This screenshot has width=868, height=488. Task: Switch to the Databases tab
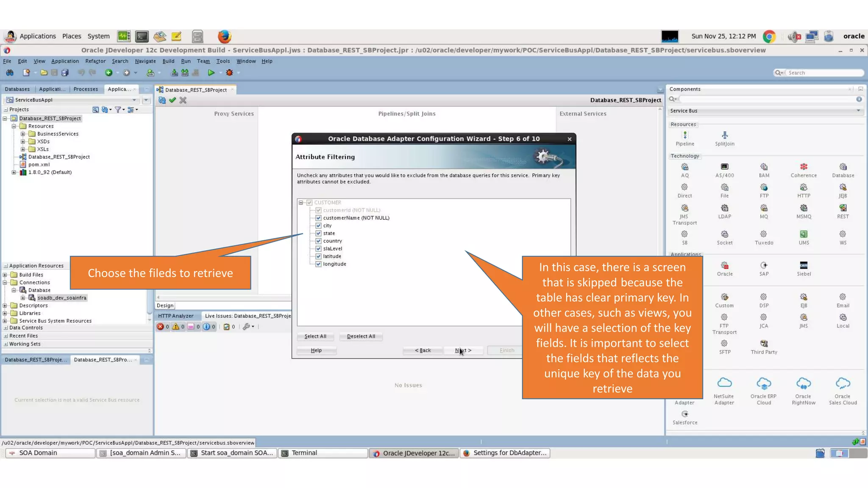(17, 89)
